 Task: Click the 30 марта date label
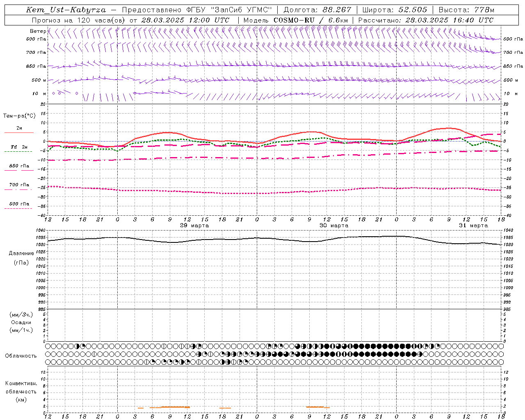(334, 226)
